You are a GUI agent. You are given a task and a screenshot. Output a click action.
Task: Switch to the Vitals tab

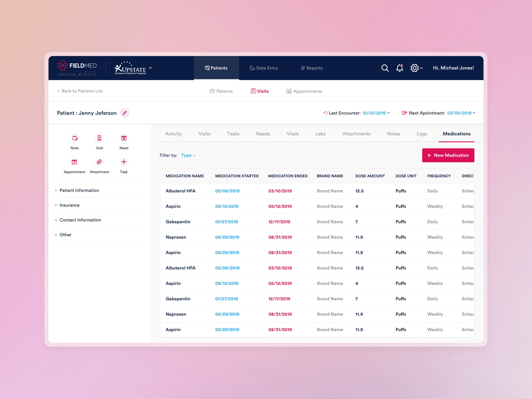coord(292,134)
